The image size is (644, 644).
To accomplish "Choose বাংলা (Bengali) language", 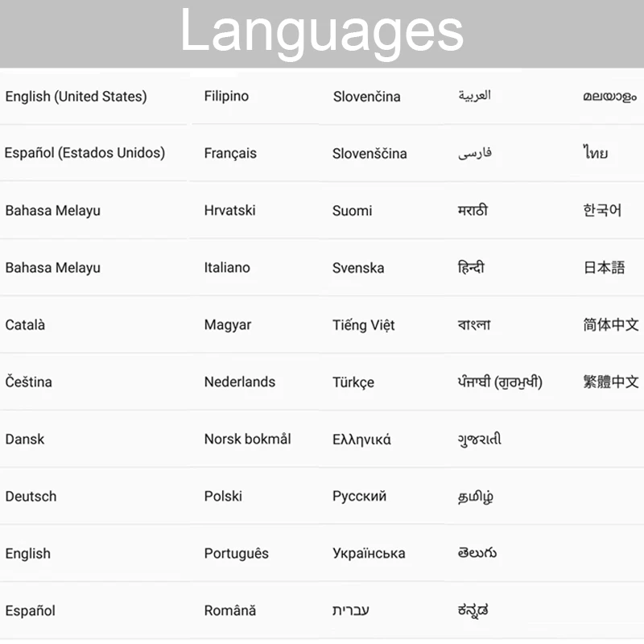I will pyautogui.click(x=474, y=325).
